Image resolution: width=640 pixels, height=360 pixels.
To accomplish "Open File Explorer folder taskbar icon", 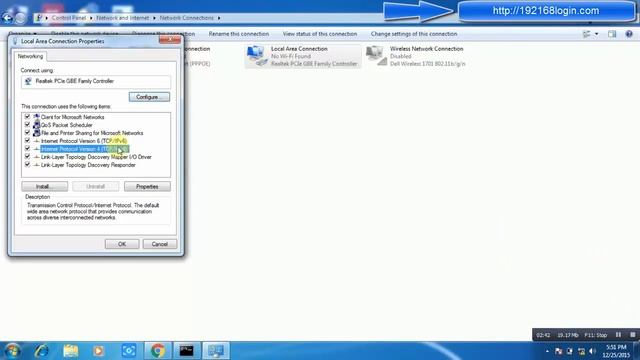I will pos(70,351).
